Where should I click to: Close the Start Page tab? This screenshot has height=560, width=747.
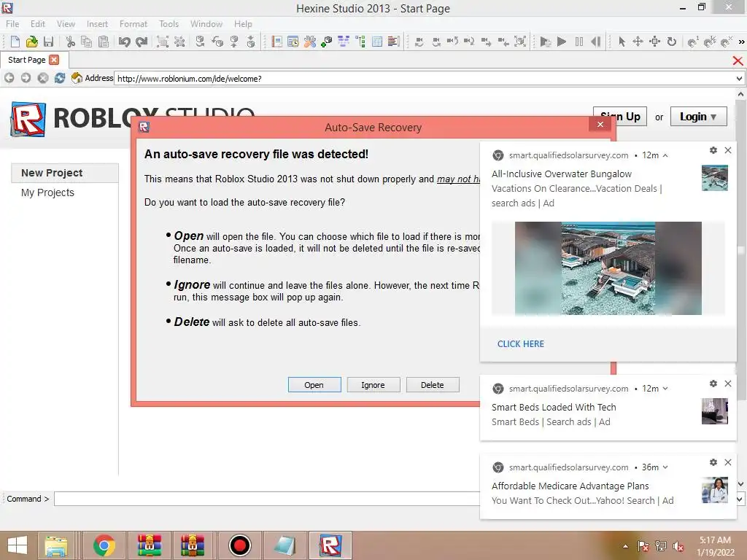click(x=54, y=60)
